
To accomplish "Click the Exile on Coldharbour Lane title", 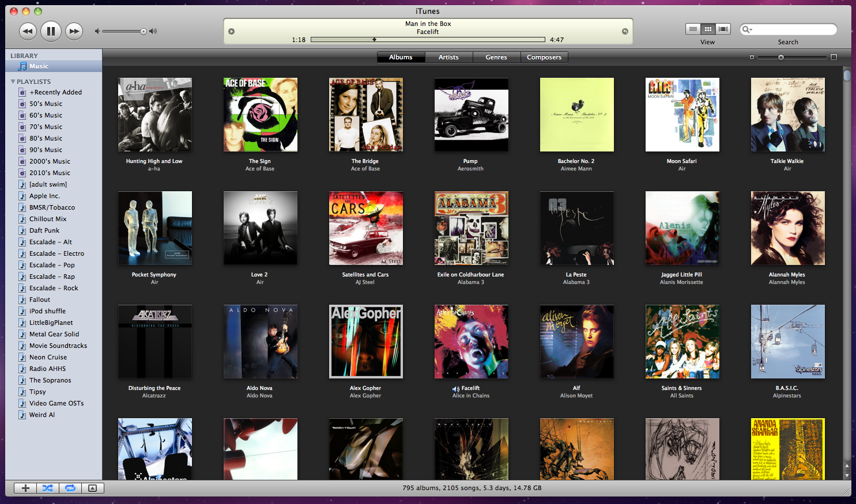I will click(470, 275).
